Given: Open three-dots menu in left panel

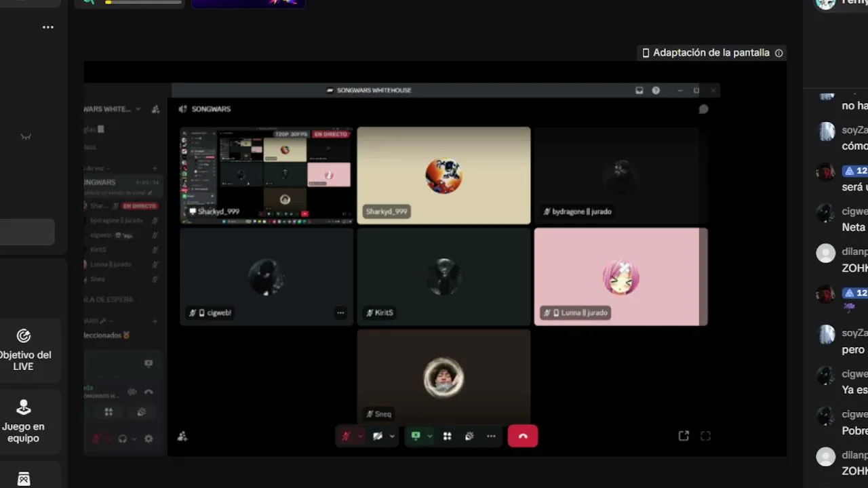Looking at the screenshot, I should (48, 27).
